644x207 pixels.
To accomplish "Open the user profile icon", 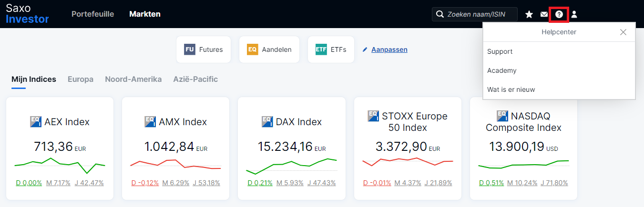I will 574,14.
